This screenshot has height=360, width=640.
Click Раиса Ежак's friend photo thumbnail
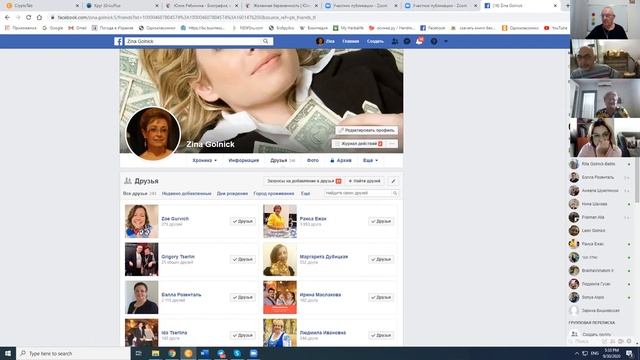coord(280,221)
